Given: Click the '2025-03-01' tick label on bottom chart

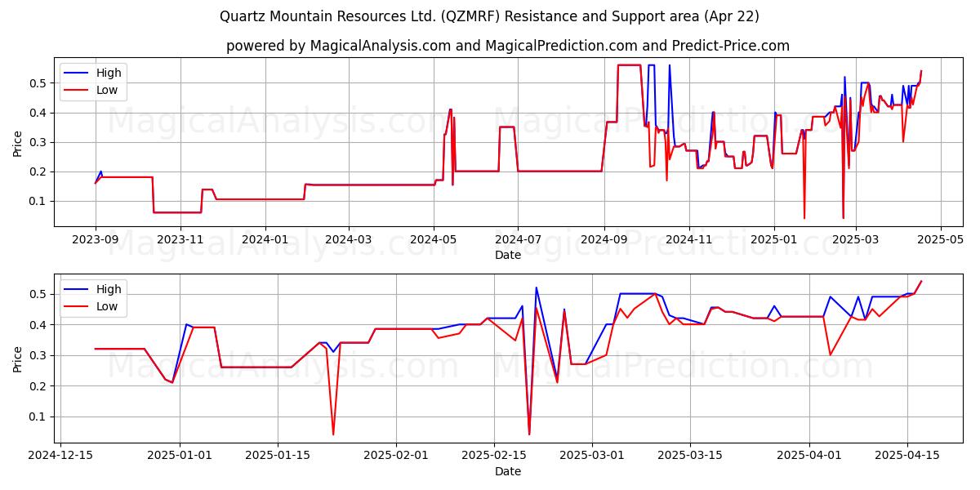Looking at the screenshot, I should coord(591,457).
